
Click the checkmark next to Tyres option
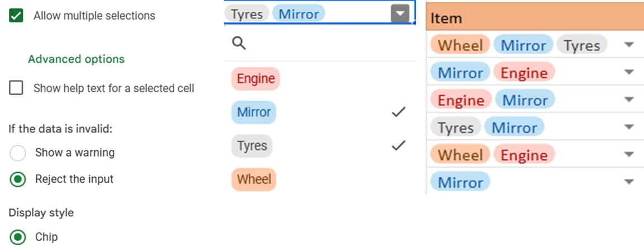[398, 146]
